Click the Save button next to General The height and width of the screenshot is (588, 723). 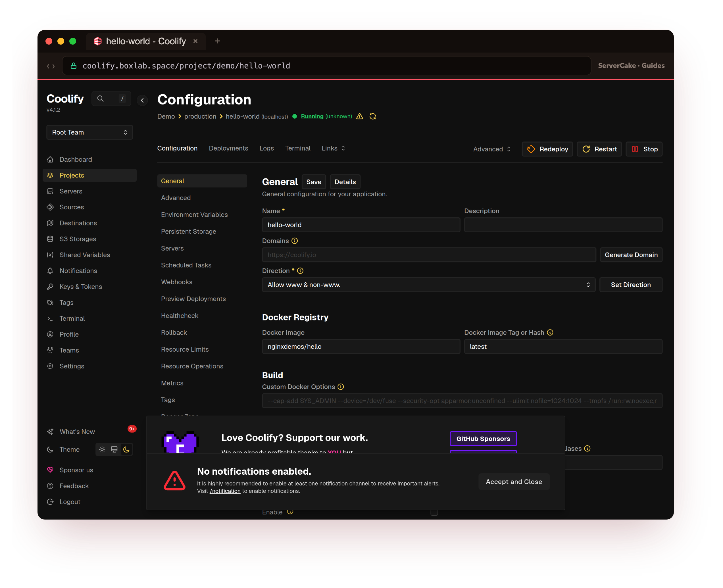point(314,182)
